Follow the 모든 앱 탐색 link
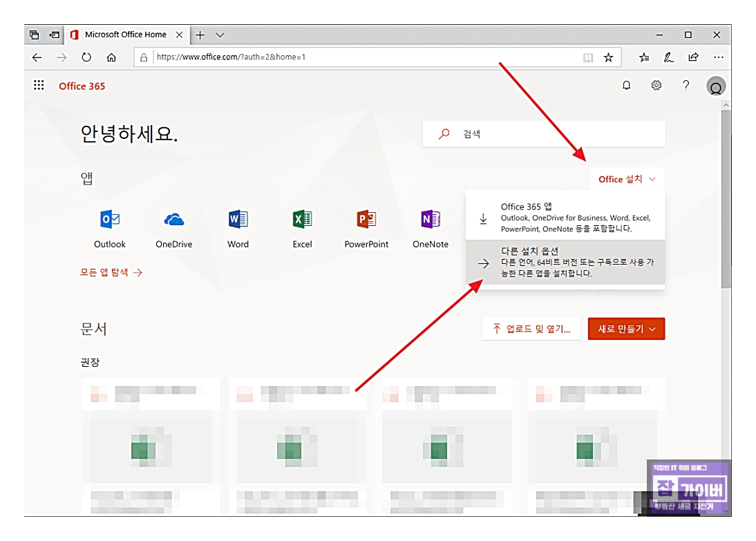 point(111,272)
